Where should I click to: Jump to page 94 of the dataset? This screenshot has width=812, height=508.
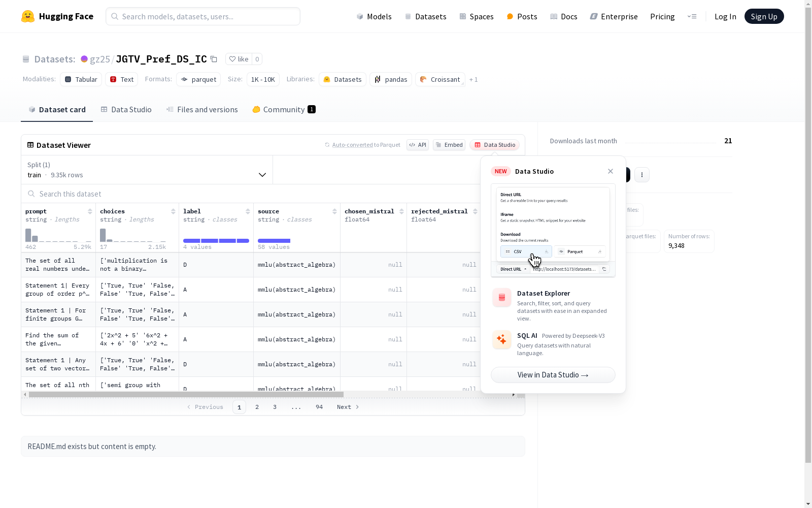[x=319, y=407]
